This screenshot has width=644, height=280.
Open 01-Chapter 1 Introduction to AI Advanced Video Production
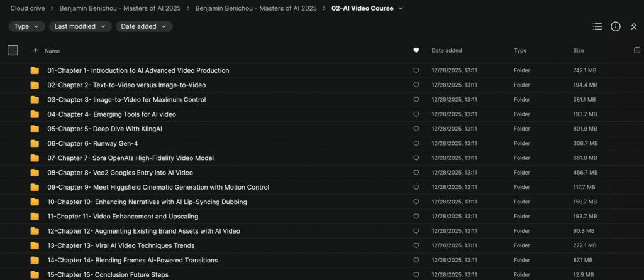[x=138, y=70]
